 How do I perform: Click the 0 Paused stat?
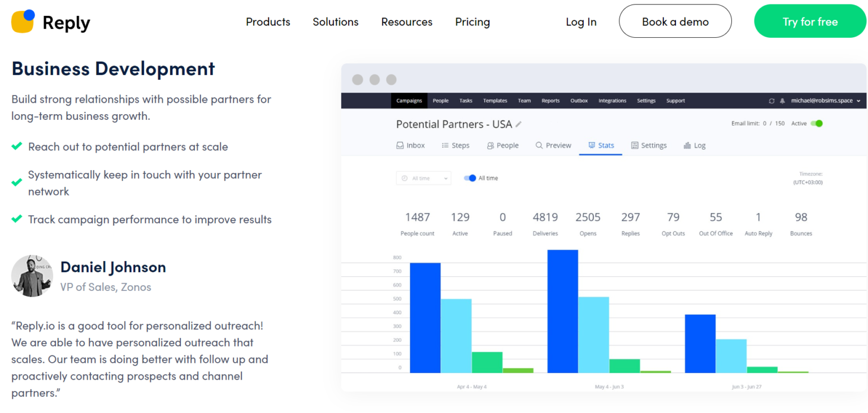502,224
